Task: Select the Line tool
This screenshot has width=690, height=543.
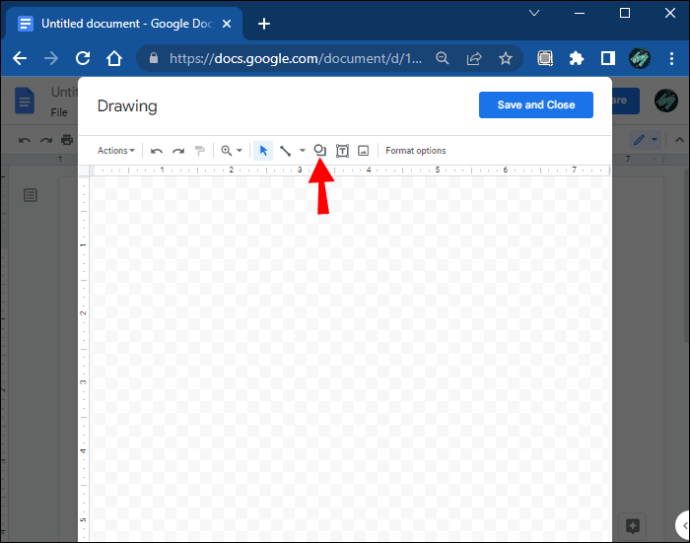Action: click(x=285, y=150)
